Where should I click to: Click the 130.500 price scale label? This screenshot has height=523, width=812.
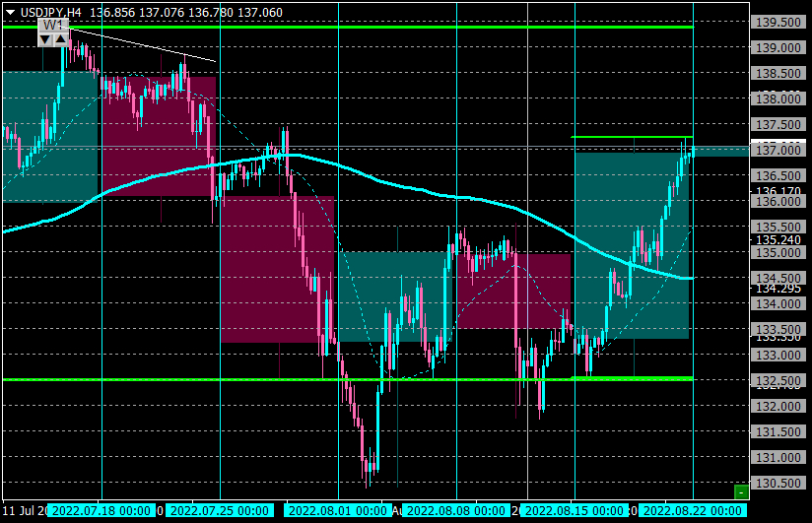pos(778,484)
